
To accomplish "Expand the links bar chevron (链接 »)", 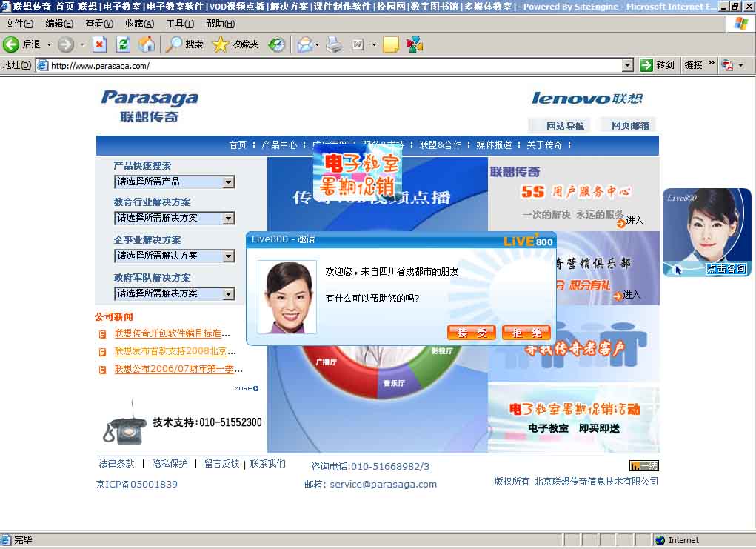I will 711,64.
